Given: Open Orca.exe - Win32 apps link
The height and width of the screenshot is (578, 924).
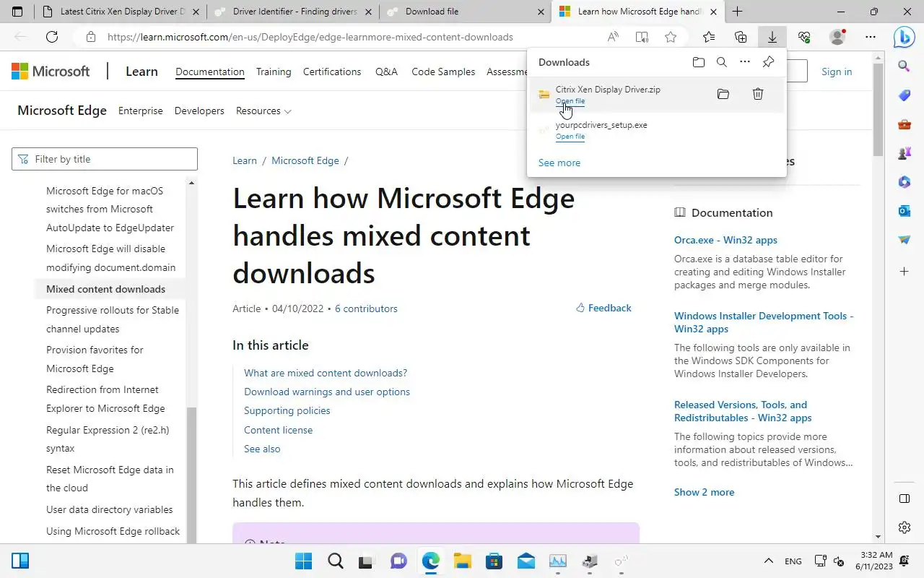Looking at the screenshot, I should click(725, 240).
